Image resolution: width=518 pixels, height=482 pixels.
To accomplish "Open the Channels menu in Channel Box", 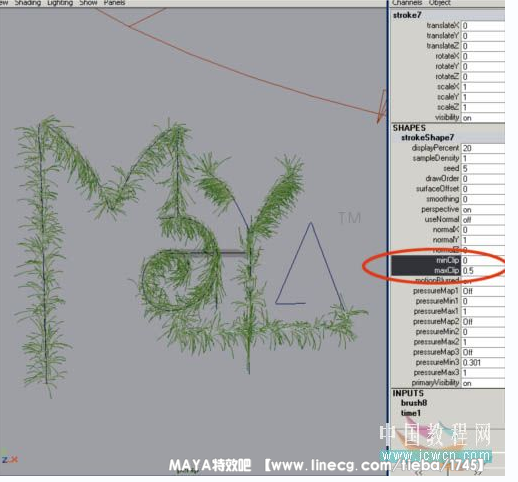I will 407,3.
